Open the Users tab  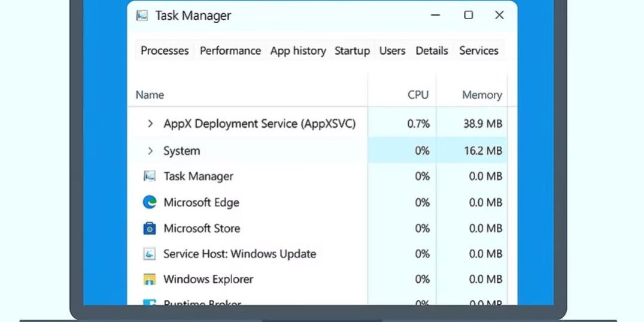(392, 51)
